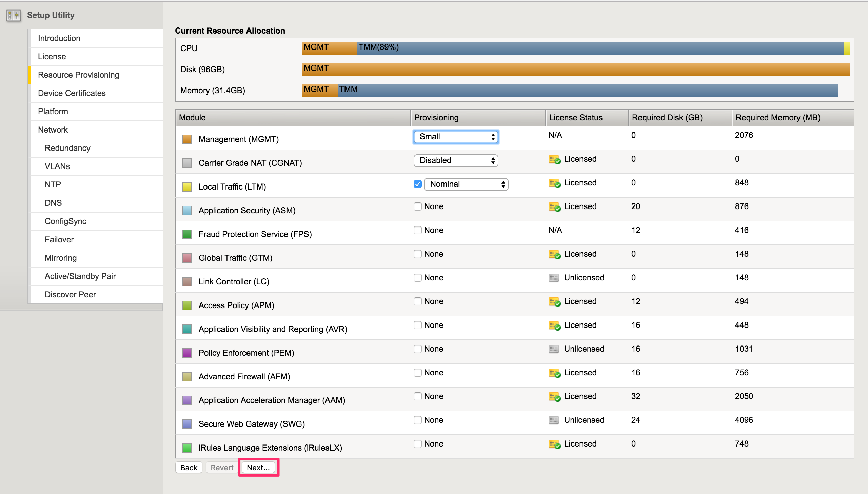Click the Module column header

click(293, 118)
